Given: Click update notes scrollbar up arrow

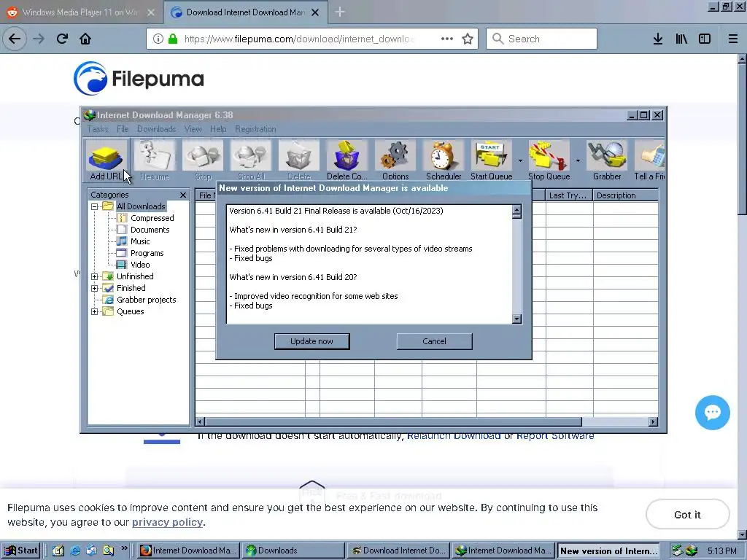Looking at the screenshot, I should click(x=517, y=210).
